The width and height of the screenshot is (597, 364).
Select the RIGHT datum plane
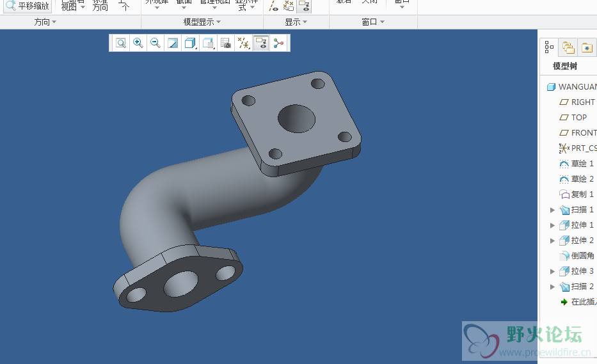click(x=577, y=102)
